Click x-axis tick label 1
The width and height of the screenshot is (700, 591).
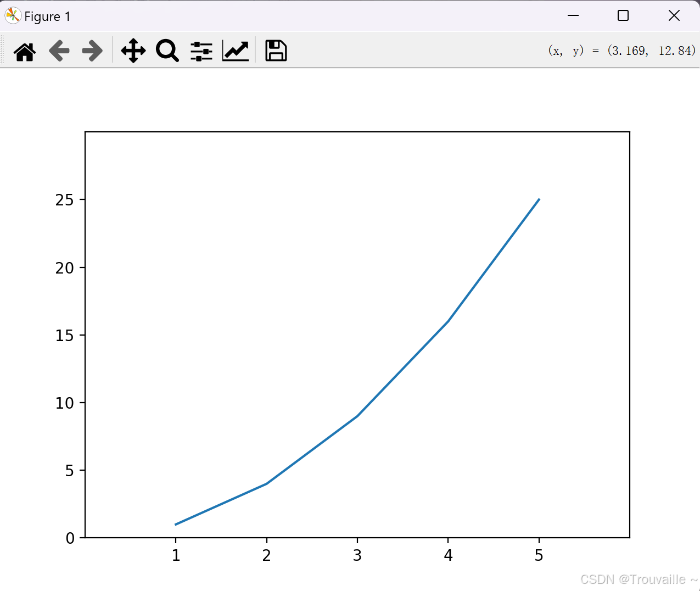176,556
